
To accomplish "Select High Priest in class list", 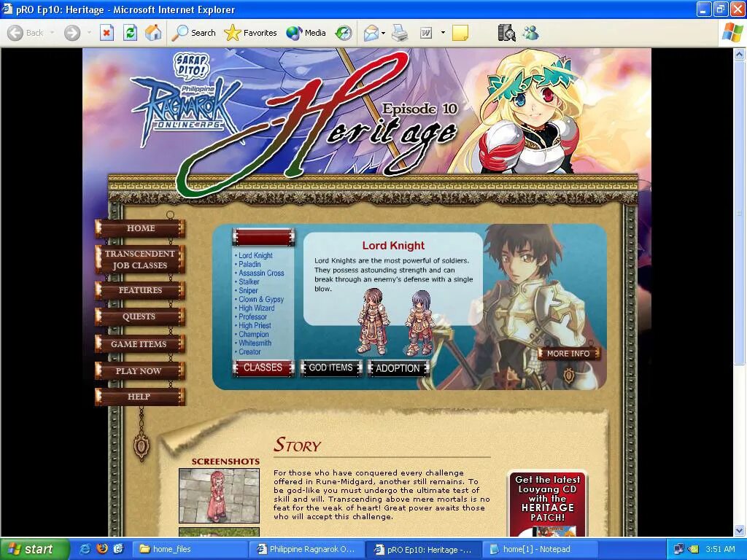I will pyautogui.click(x=255, y=326).
